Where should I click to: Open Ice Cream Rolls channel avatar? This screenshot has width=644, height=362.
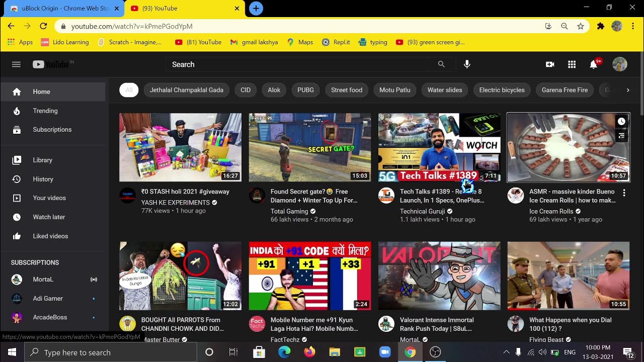pyautogui.click(x=516, y=196)
